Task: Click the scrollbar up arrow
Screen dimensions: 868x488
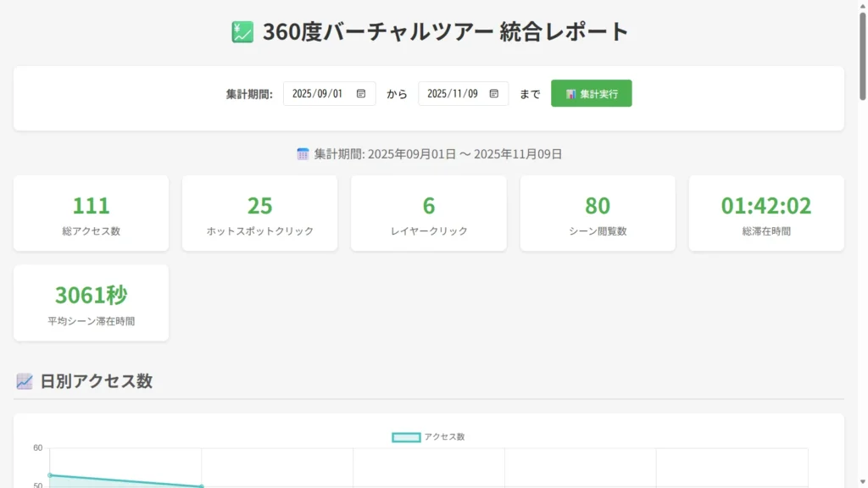Action: (x=862, y=6)
